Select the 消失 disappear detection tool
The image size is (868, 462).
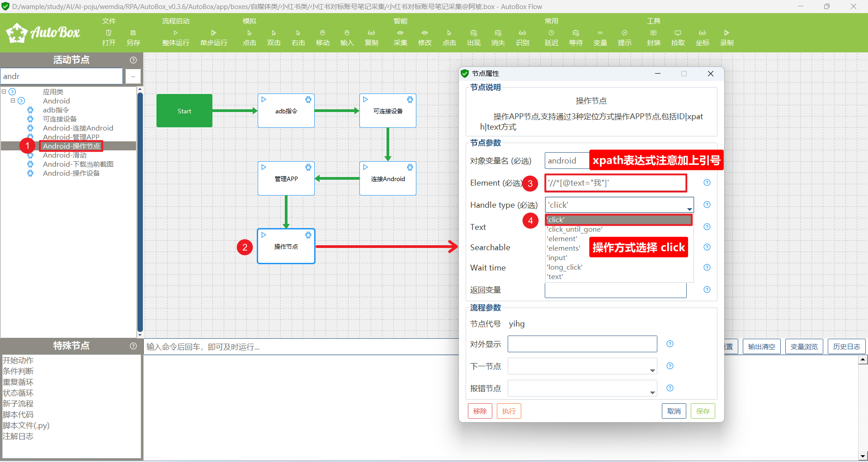tap(498, 38)
